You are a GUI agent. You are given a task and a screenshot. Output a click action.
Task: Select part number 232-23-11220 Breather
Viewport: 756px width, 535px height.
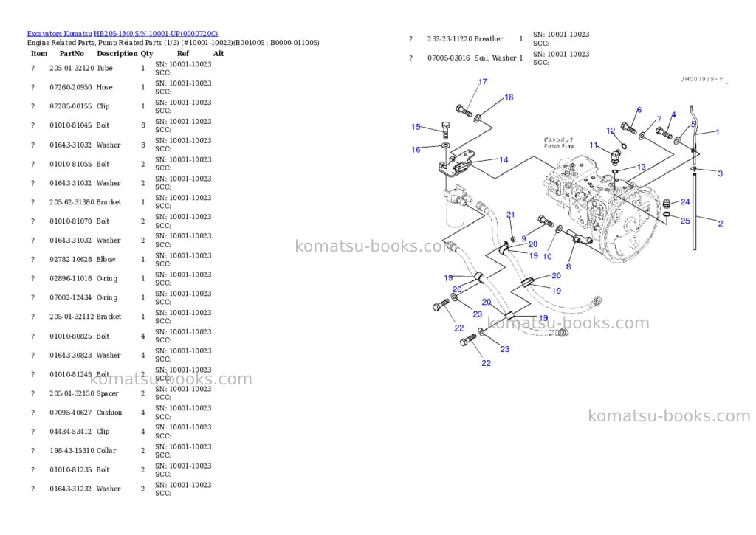coord(465,38)
